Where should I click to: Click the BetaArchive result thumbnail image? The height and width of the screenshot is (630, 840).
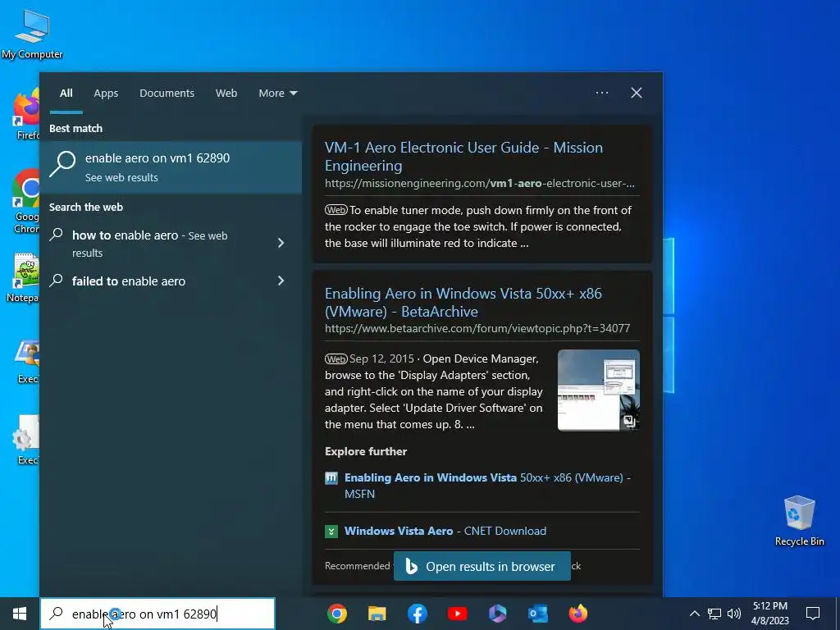[x=598, y=390]
